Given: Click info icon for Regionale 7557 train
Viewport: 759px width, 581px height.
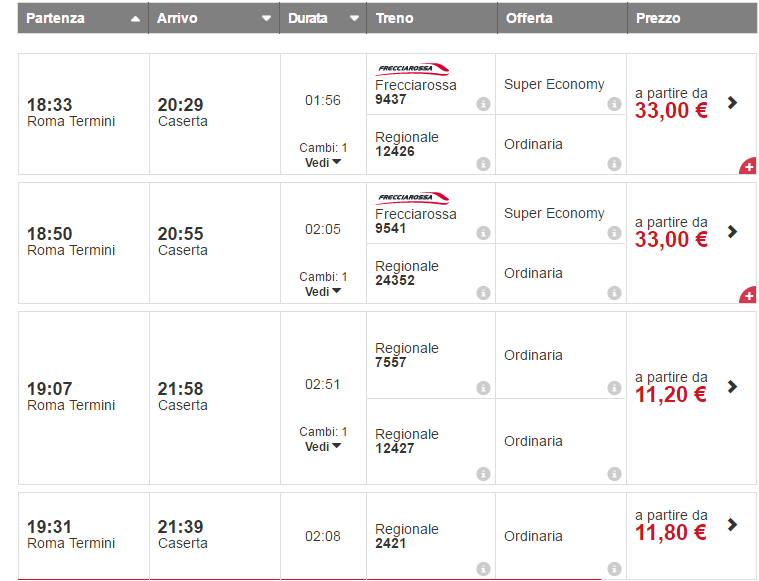Looking at the screenshot, I should (483, 388).
